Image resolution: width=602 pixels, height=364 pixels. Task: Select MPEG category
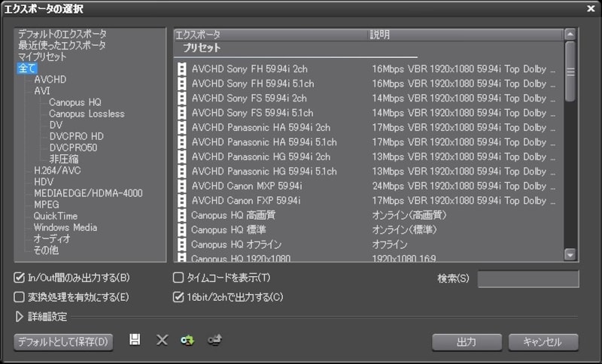pos(47,205)
